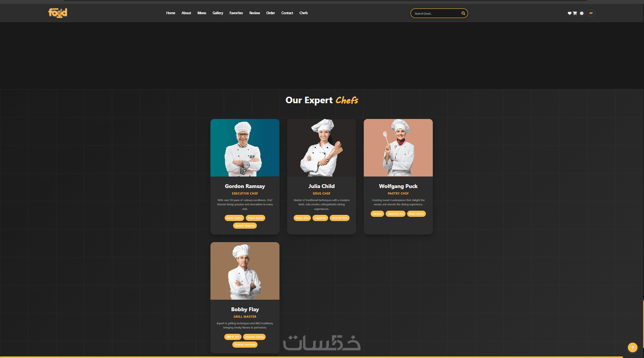Select the BBQ & Grill tag
The width and height of the screenshot is (644, 358).
pyautogui.click(x=233, y=337)
